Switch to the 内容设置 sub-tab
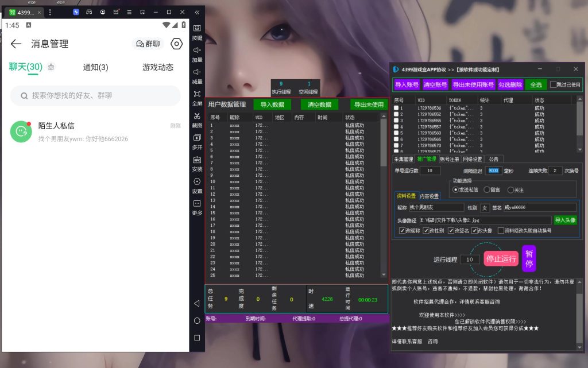588x368 pixels. pos(430,196)
